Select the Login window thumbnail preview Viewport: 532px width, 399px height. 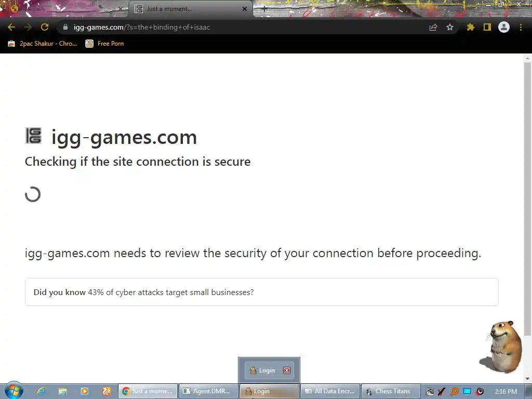click(x=269, y=370)
